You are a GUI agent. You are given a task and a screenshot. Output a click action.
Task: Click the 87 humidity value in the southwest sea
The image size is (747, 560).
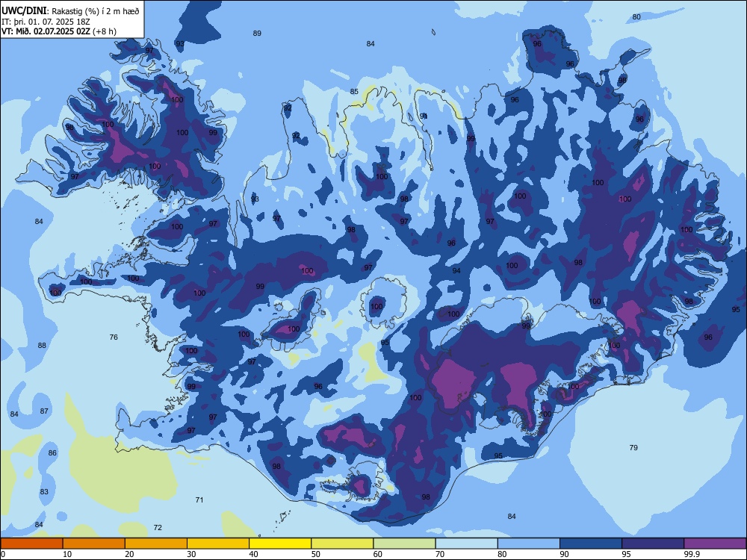point(44,411)
